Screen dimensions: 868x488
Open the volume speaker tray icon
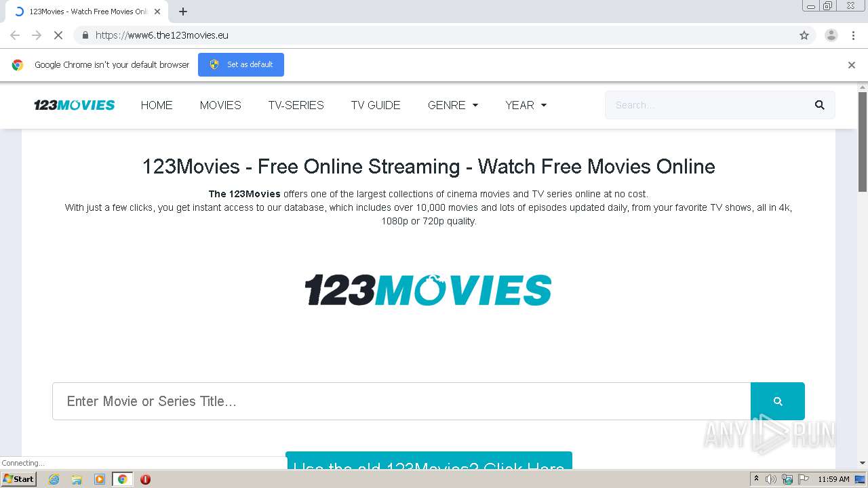(771, 479)
